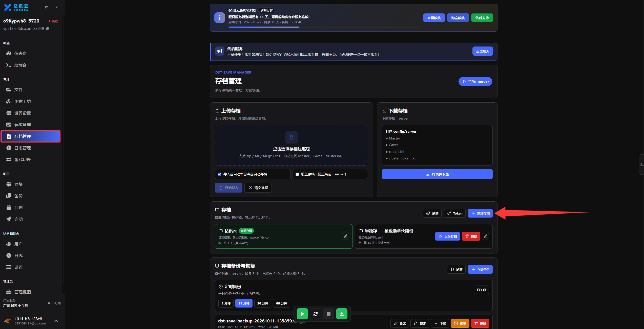Click the 新建存档 button

(480, 213)
